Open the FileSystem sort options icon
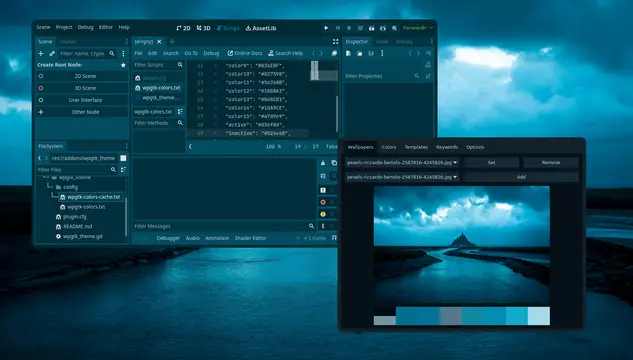 point(124,170)
